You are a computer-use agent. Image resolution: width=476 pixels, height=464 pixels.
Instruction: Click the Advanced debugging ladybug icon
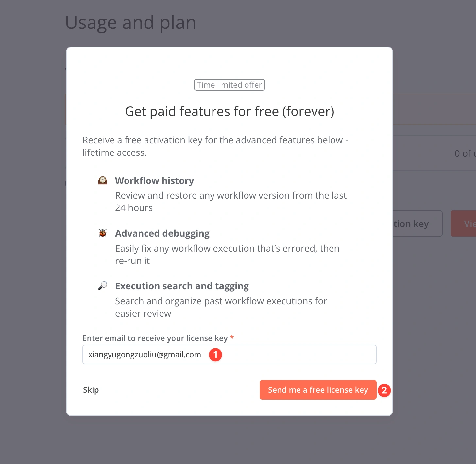pyautogui.click(x=103, y=233)
